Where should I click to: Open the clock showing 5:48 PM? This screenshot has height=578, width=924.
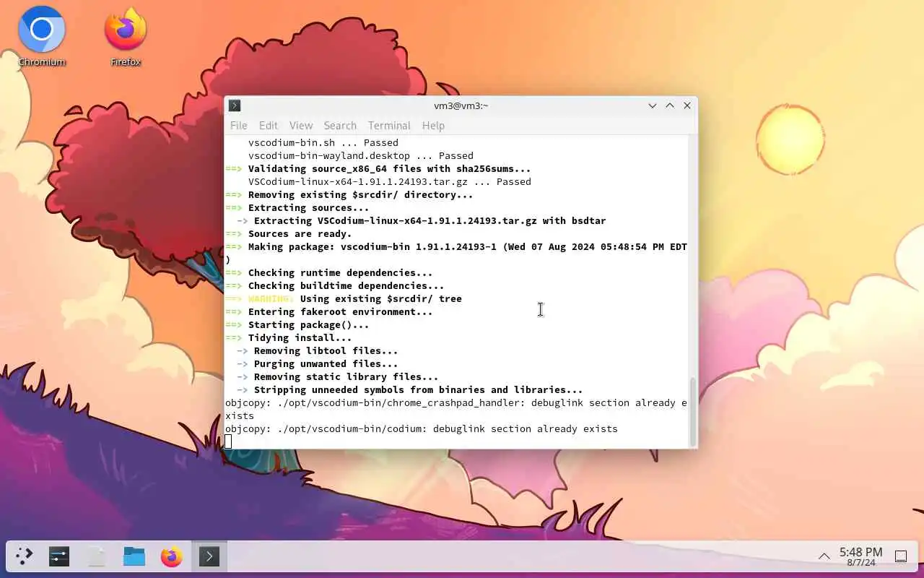pyautogui.click(x=860, y=556)
